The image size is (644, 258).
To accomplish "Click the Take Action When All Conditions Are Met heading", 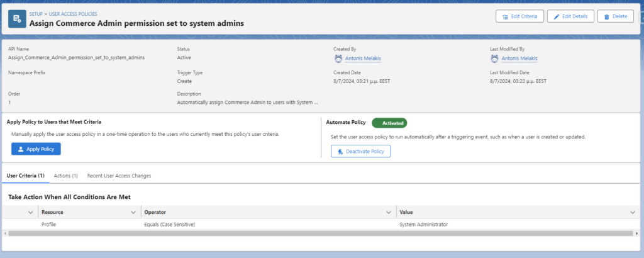I will [69, 197].
